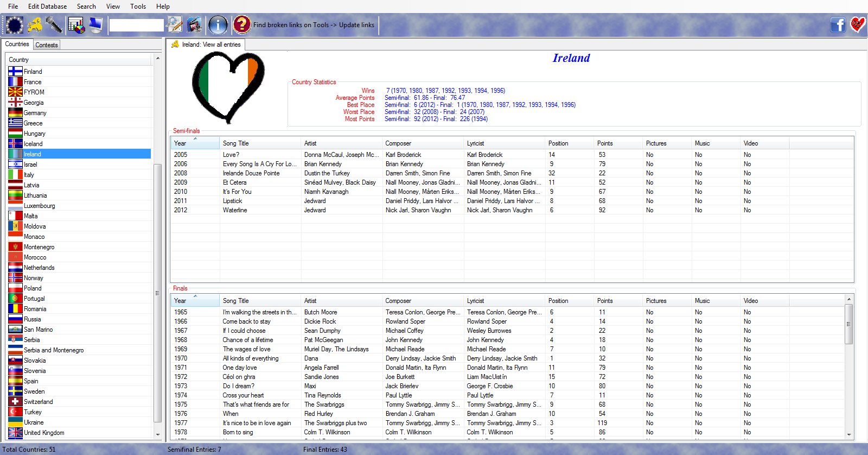Image resolution: width=868 pixels, height=455 pixels.
Task: Select Sweden in the country list
Action: (x=34, y=391)
